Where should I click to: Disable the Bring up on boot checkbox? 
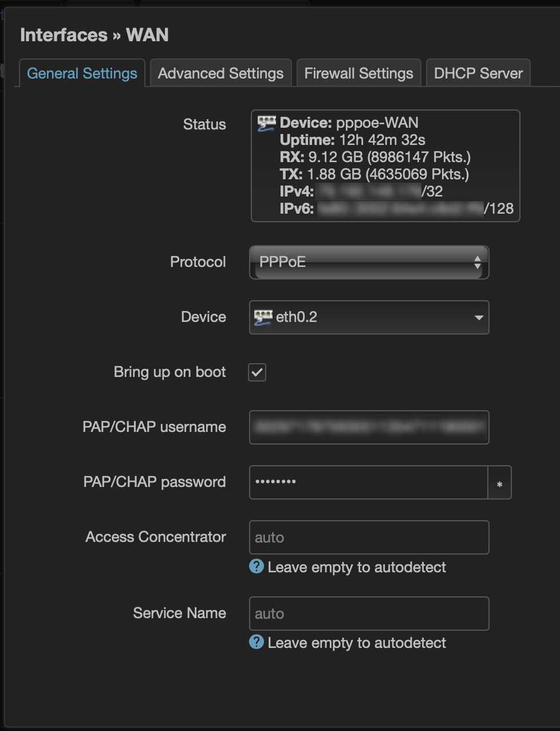point(257,372)
